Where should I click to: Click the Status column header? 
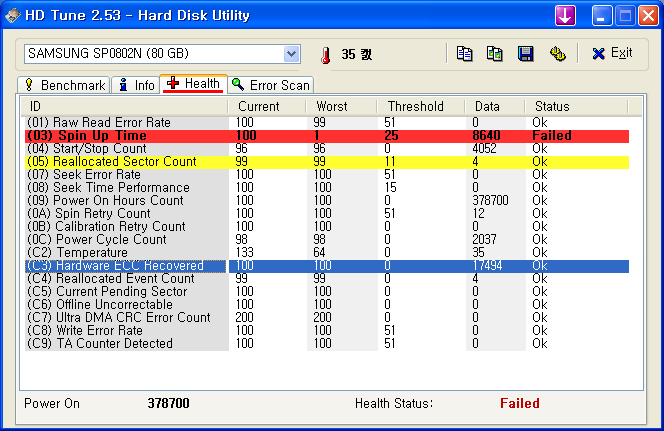coord(576,106)
